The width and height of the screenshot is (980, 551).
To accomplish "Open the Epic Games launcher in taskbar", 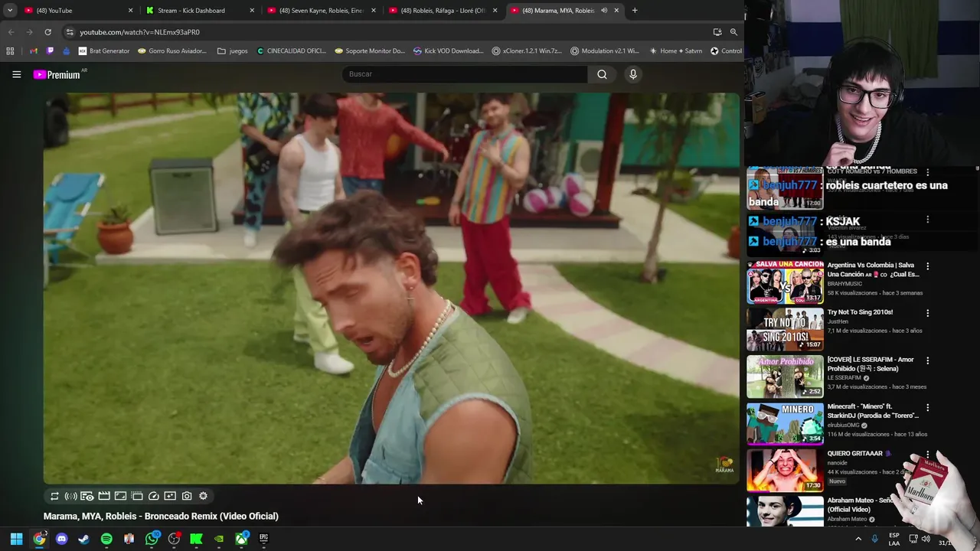I will click(264, 539).
